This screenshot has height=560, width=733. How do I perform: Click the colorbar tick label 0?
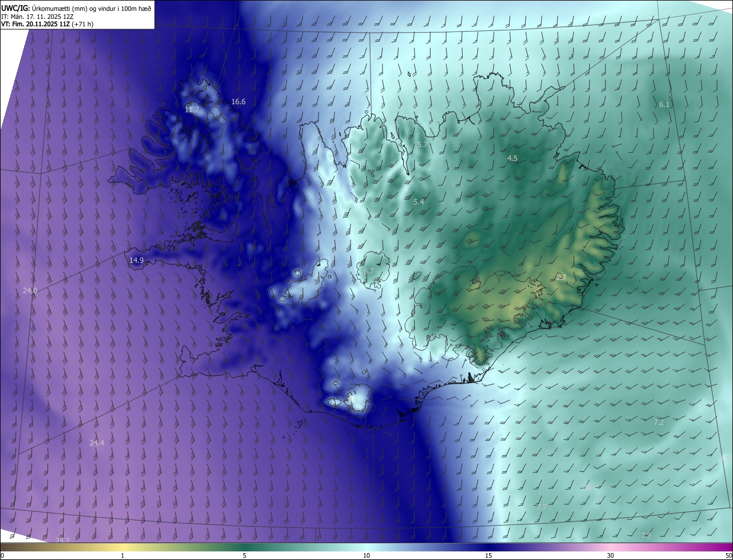[x=2, y=555]
